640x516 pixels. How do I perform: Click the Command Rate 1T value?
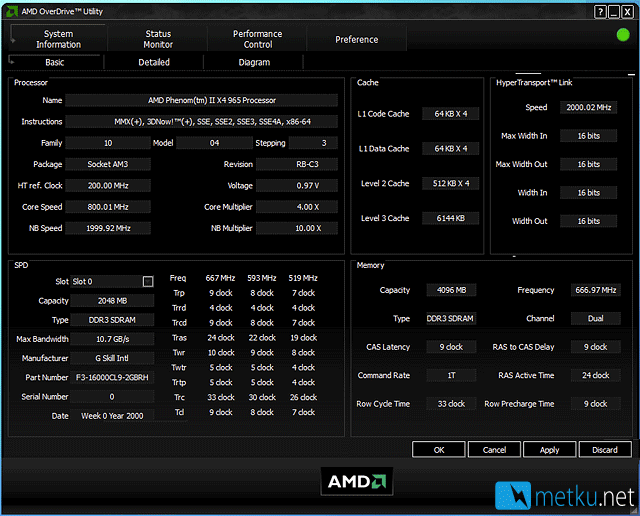coord(451,375)
